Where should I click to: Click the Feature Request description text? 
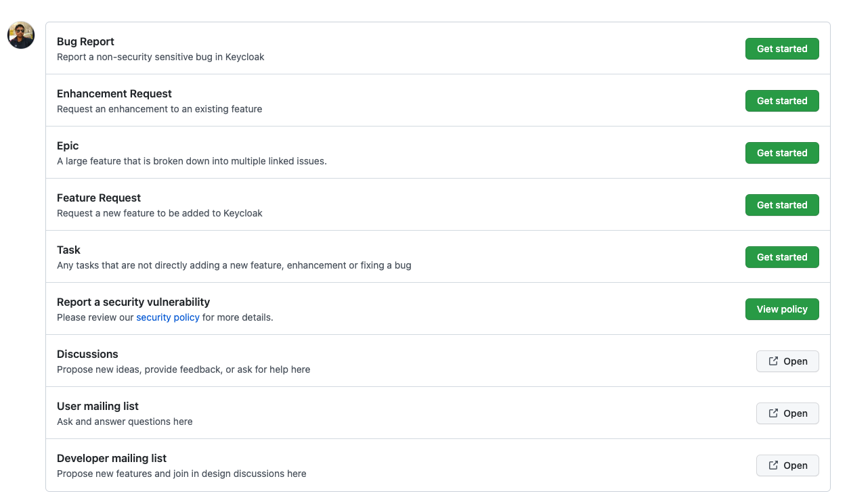point(159,212)
